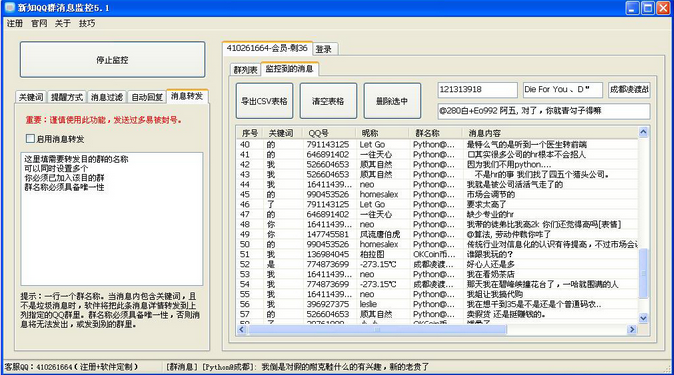Sort by the 序号 column header
The width and height of the screenshot is (674, 375).
250,133
